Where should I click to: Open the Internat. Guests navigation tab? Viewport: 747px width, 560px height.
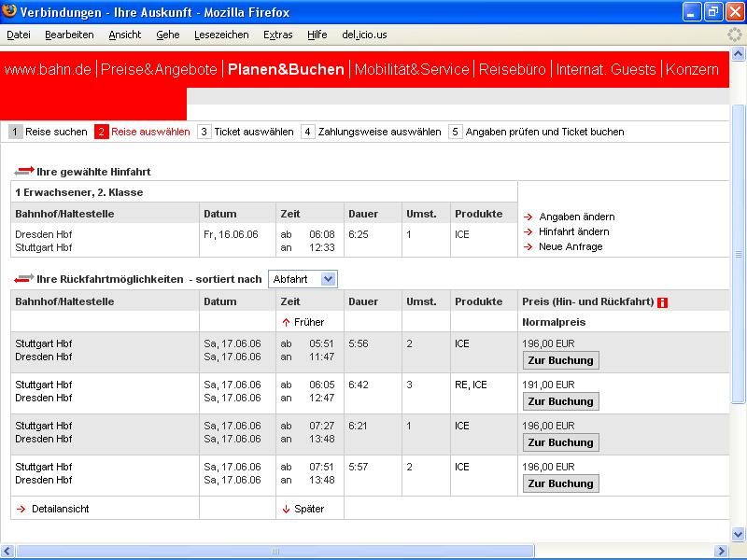point(606,69)
